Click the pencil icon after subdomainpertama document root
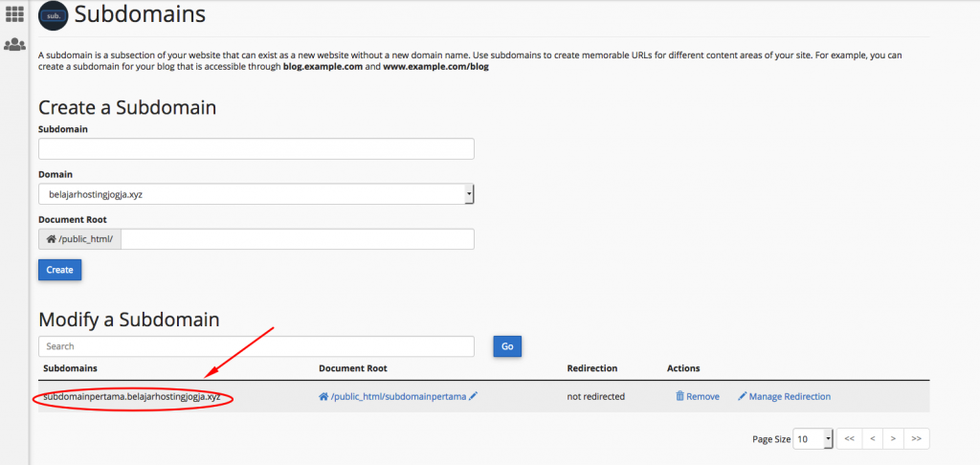Viewport: 980px width, 465px height. 473,396
